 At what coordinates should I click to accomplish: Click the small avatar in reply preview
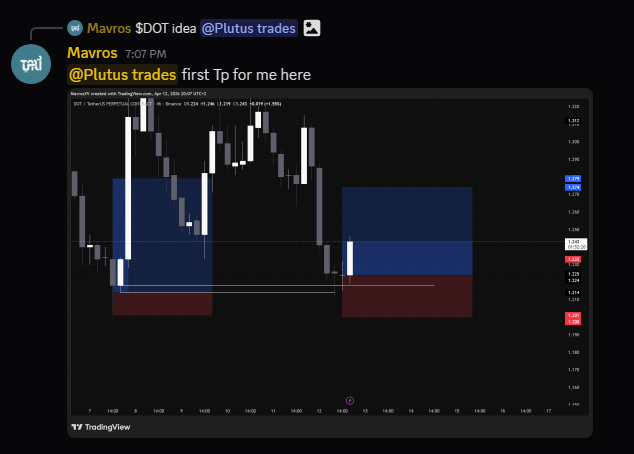(75, 28)
